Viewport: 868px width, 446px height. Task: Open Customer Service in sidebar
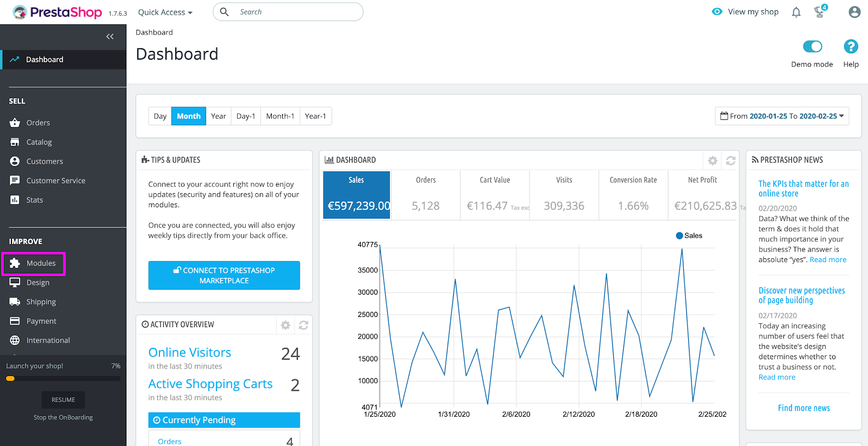click(x=56, y=181)
